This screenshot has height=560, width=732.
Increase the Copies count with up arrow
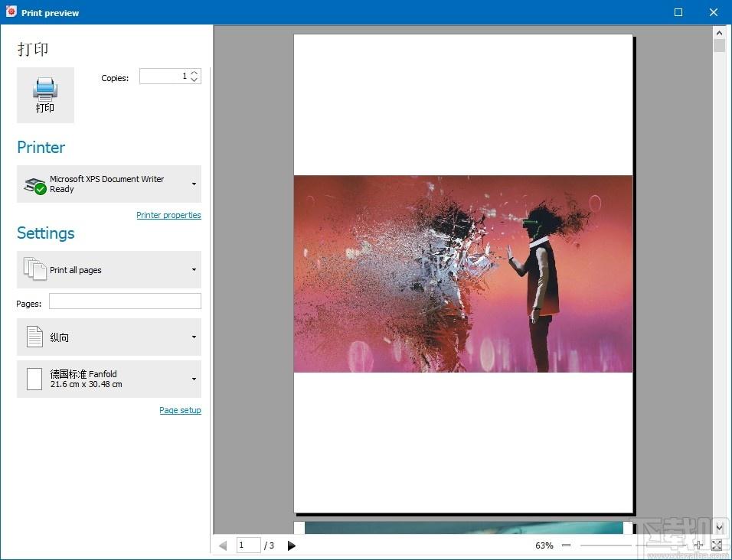pos(194,73)
